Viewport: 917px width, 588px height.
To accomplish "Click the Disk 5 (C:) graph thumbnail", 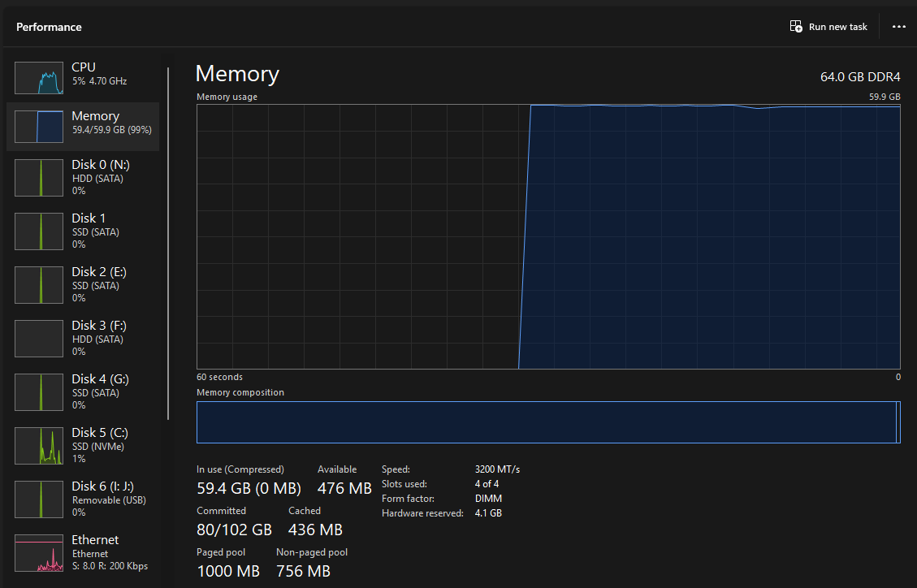I will (39, 446).
